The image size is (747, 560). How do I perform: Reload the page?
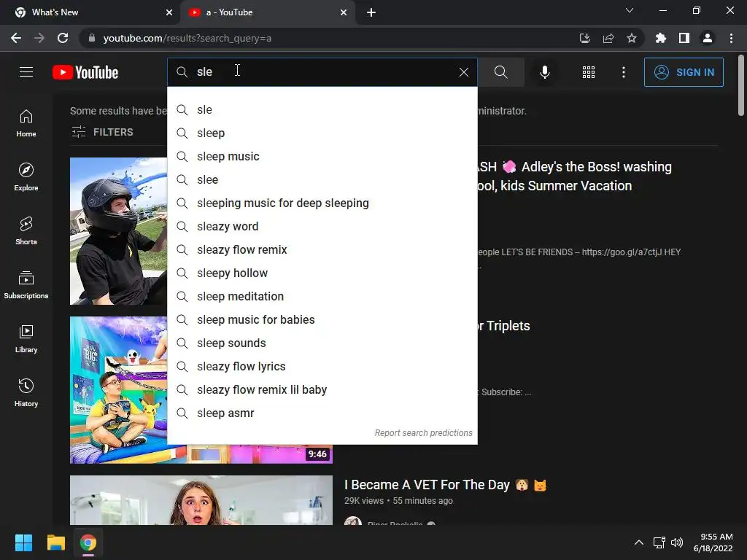point(63,38)
